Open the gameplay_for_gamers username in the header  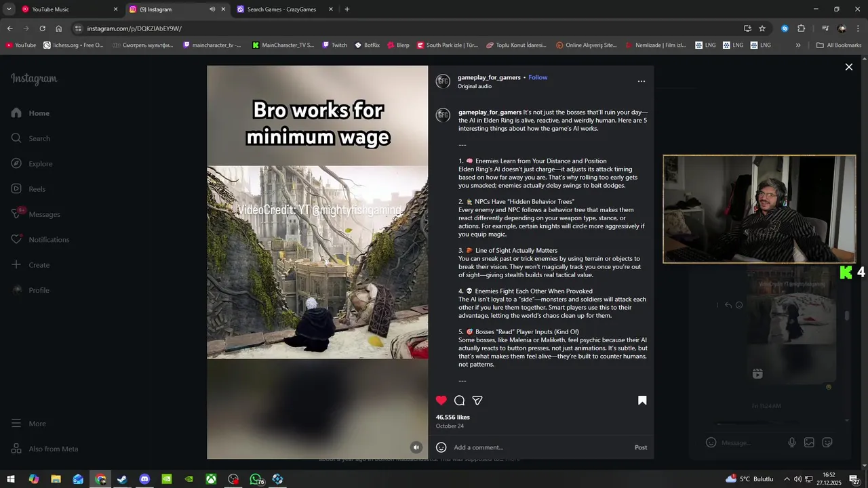click(x=489, y=77)
